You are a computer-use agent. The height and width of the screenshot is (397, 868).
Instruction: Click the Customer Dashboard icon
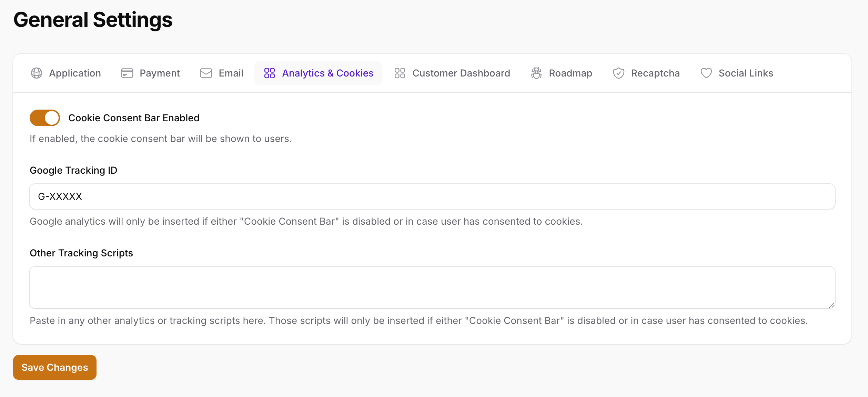point(400,72)
